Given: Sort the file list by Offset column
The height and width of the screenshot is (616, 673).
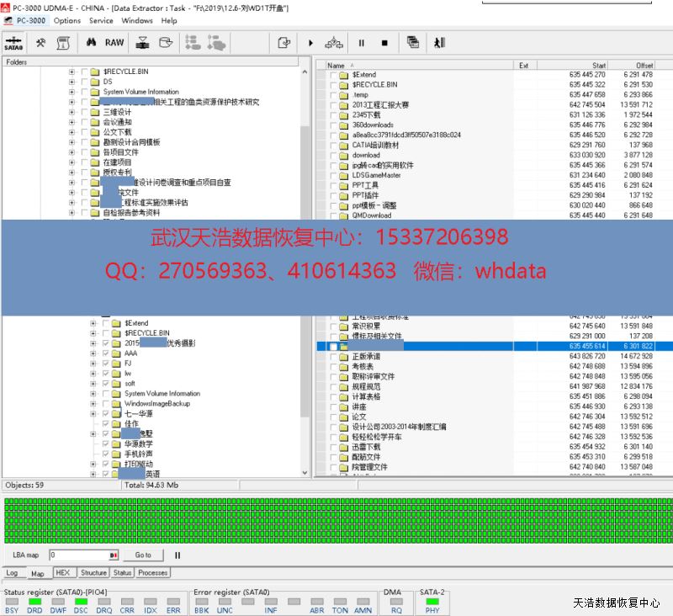Looking at the screenshot, I should click(644, 65).
